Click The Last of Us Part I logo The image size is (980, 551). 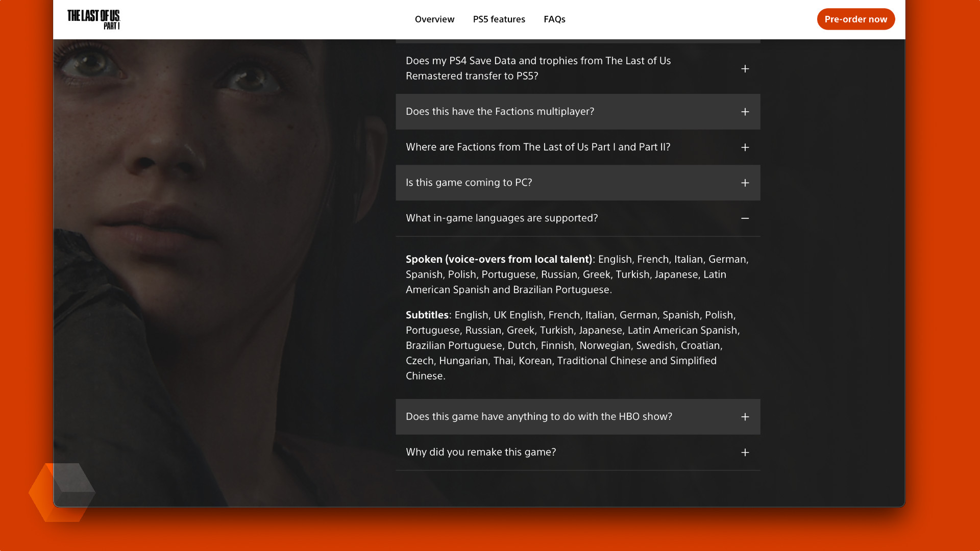94,19
